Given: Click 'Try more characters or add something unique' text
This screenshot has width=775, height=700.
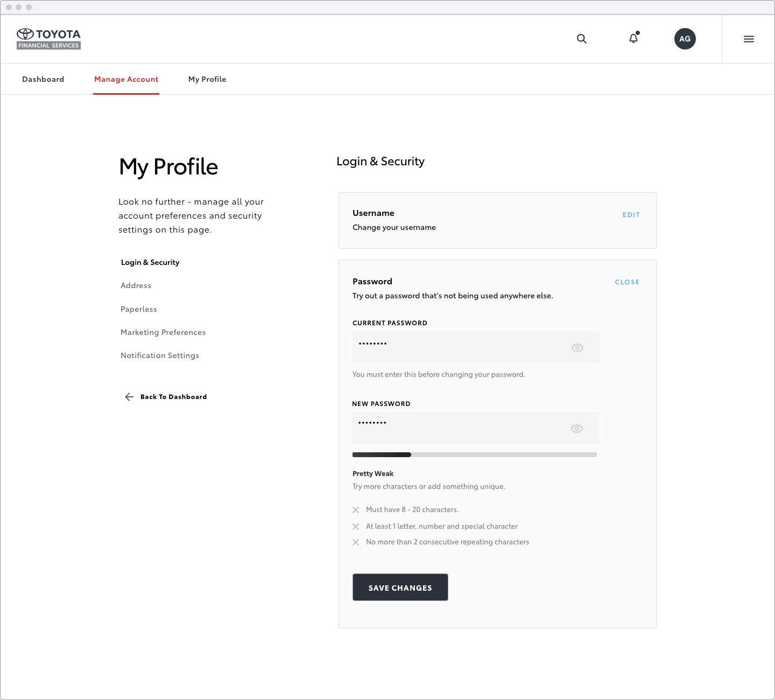Looking at the screenshot, I should [429, 486].
